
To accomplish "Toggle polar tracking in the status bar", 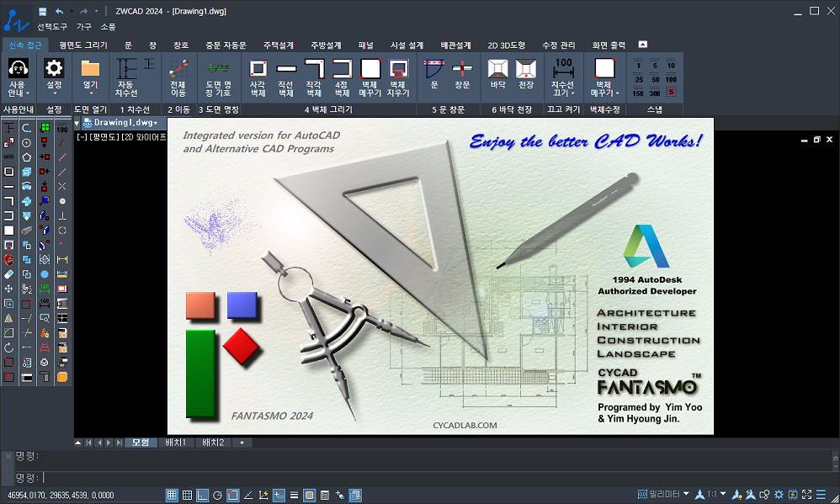I will pos(217,495).
